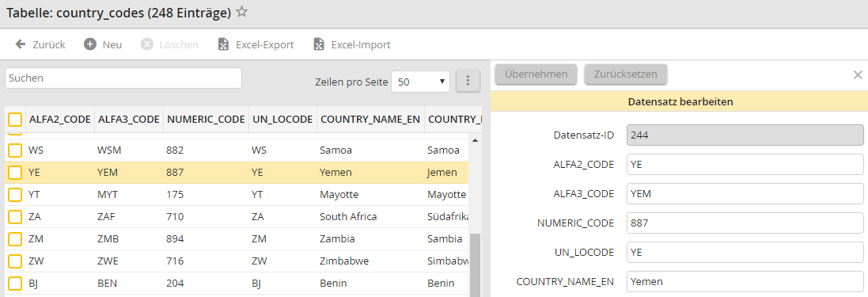868x297 pixels.
Task: Click the Excel-Import icon
Action: pos(318,44)
